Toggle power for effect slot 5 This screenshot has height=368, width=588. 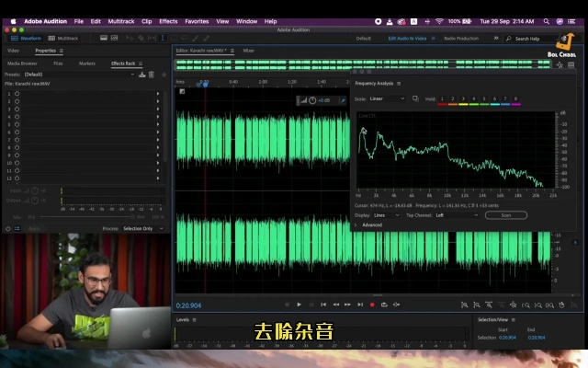coord(17,124)
